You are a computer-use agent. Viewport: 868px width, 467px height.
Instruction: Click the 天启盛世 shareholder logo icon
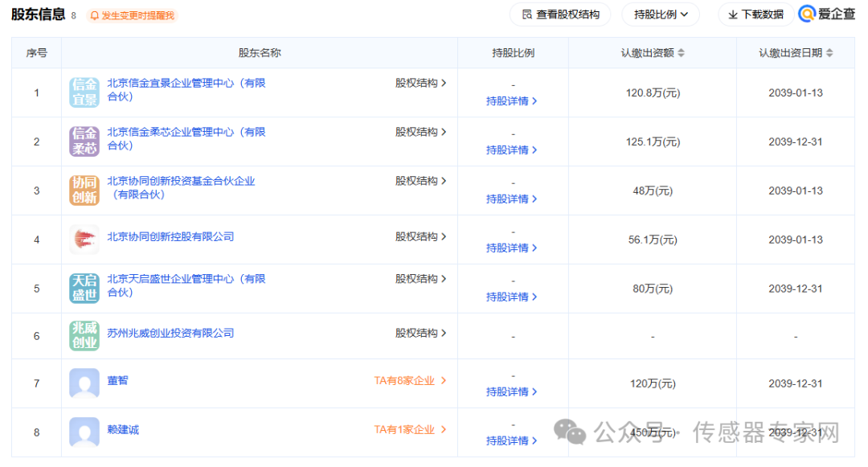click(84, 289)
